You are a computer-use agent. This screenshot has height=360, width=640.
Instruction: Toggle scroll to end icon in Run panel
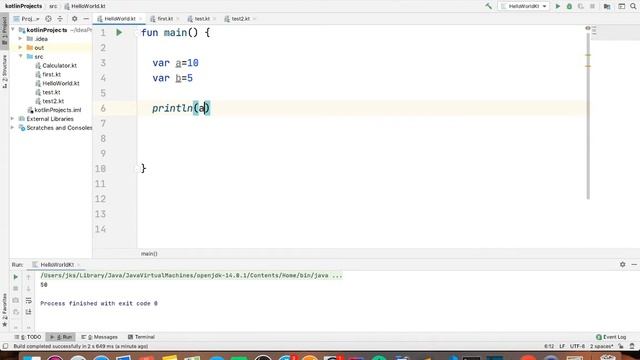28,312
